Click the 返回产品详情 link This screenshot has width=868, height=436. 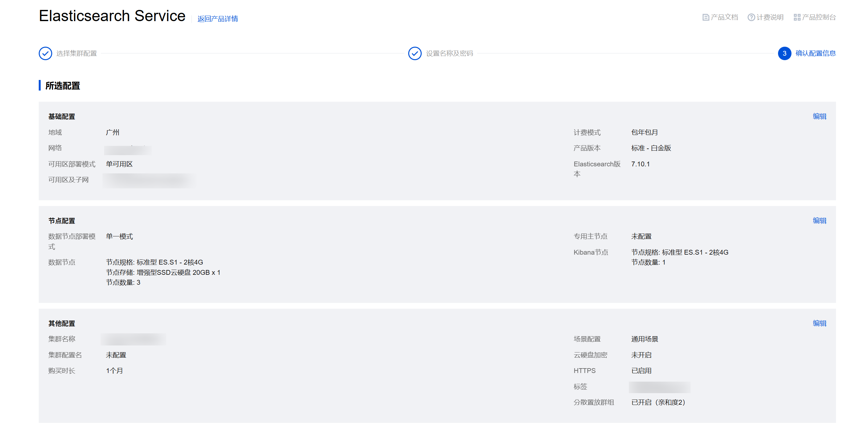[x=218, y=19]
